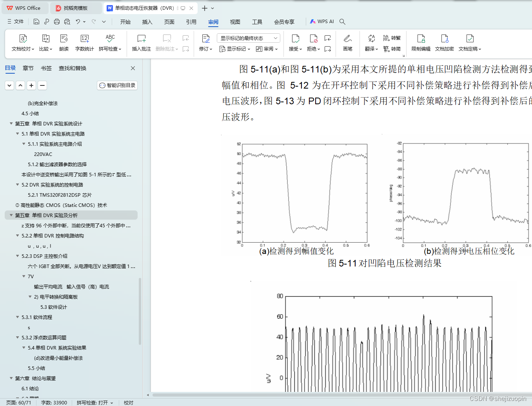Click the print icon in quick toolbar
Screen dimensions: 532x406
pyautogui.click(x=57, y=22)
